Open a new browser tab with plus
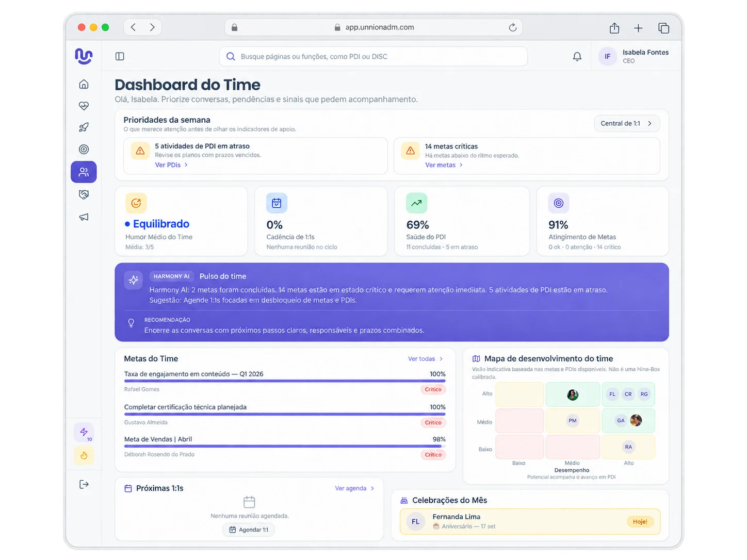 [638, 28]
